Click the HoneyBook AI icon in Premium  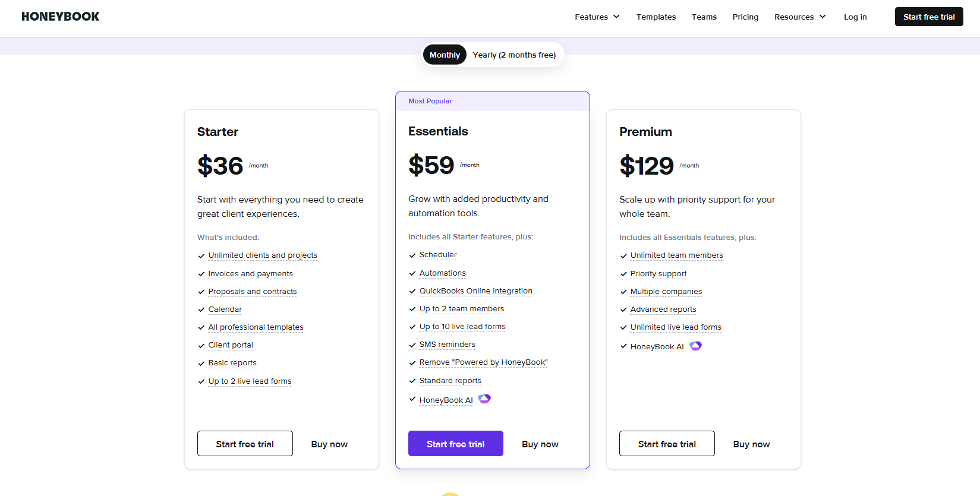(x=695, y=346)
